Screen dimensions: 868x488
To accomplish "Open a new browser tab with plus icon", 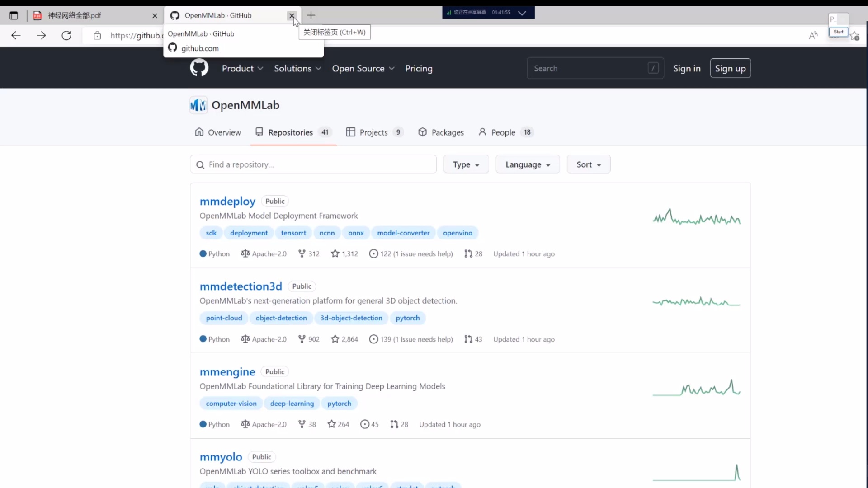I will tap(311, 15).
